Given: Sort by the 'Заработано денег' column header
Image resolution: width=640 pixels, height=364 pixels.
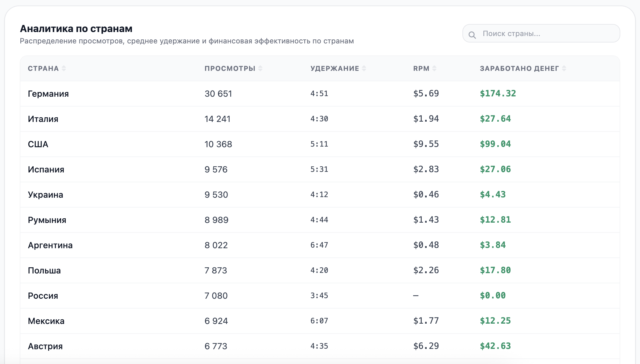Looking at the screenshot, I should coord(523,68).
